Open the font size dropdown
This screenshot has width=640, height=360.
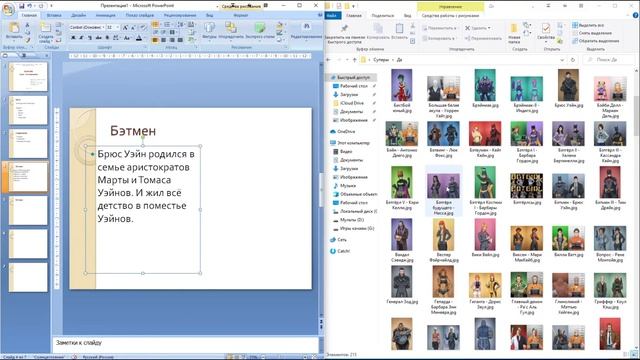(x=118, y=27)
